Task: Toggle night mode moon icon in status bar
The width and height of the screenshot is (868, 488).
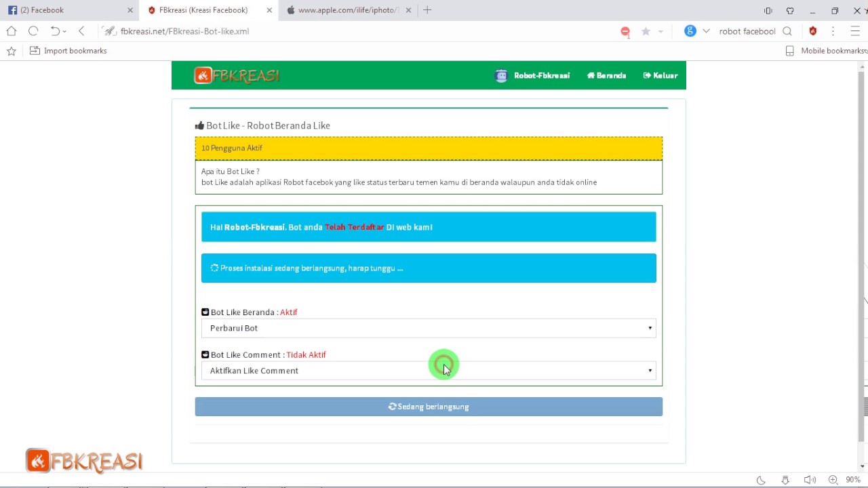Action: (x=761, y=480)
